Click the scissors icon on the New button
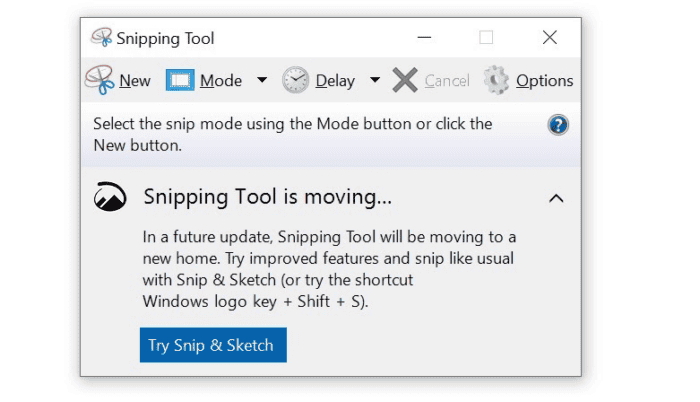Viewport: 700px width, 402px height. (100, 80)
